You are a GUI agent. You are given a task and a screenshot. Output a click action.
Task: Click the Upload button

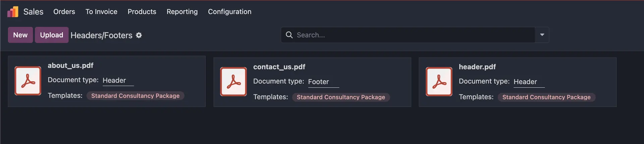(x=52, y=35)
